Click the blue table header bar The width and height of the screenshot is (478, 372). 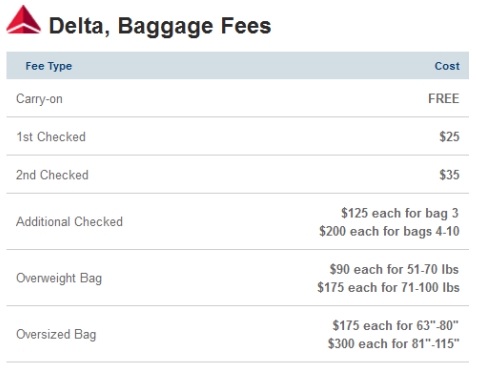pyautogui.click(x=238, y=66)
